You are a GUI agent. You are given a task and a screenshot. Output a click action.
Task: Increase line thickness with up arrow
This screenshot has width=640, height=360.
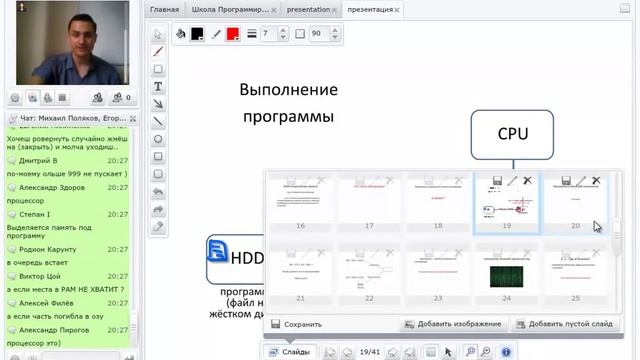283,30
